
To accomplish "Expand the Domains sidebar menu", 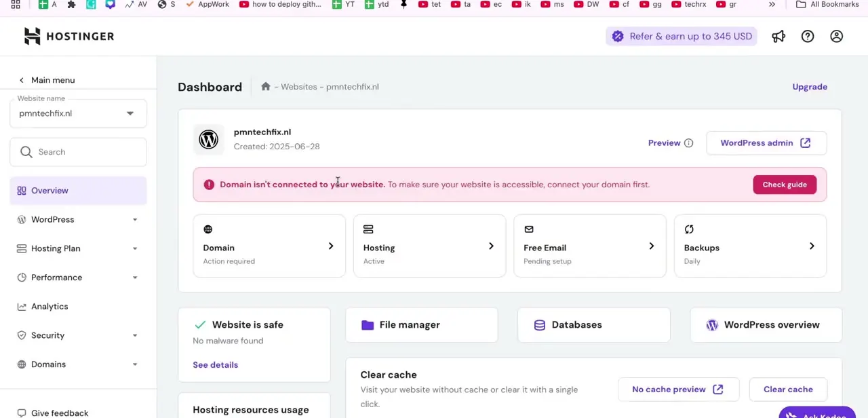I will (78, 364).
